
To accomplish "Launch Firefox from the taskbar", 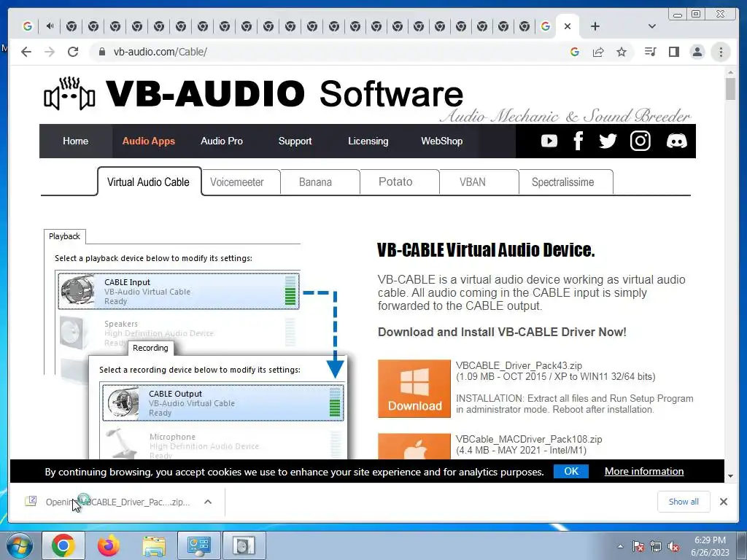I will pos(109,545).
